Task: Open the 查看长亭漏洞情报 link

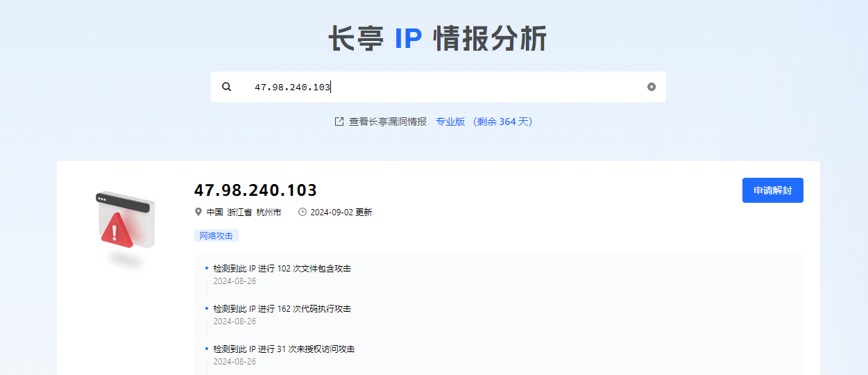Action: 388,122
